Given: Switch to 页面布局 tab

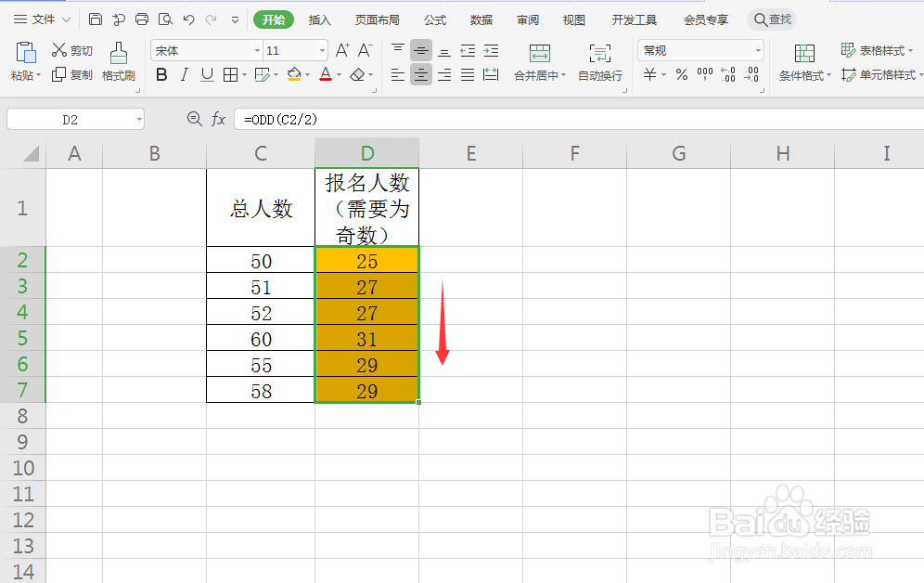Looking at the screenshot, I should [378, 20].
